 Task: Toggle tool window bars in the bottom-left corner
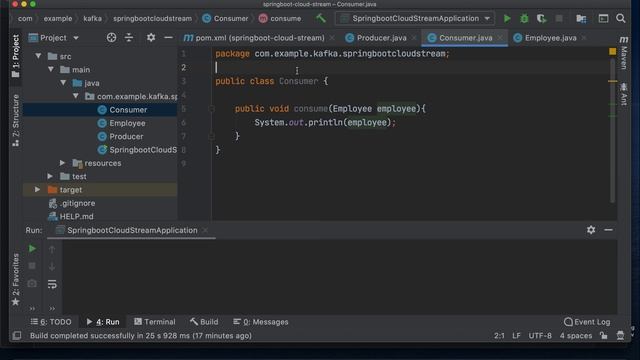[17, 336]
